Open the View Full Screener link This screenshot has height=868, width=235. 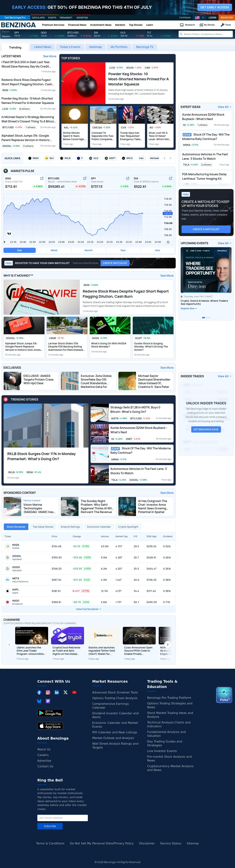click(x=88, y=609)
